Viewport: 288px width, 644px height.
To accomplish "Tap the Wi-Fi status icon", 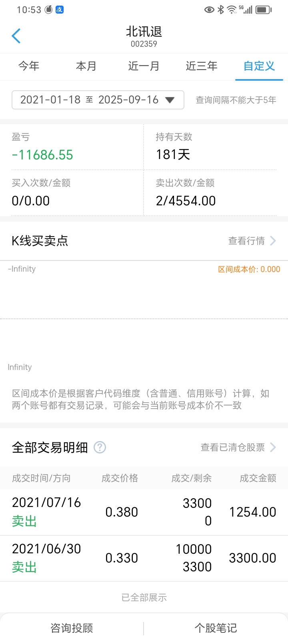I will [x=232, y=10].
